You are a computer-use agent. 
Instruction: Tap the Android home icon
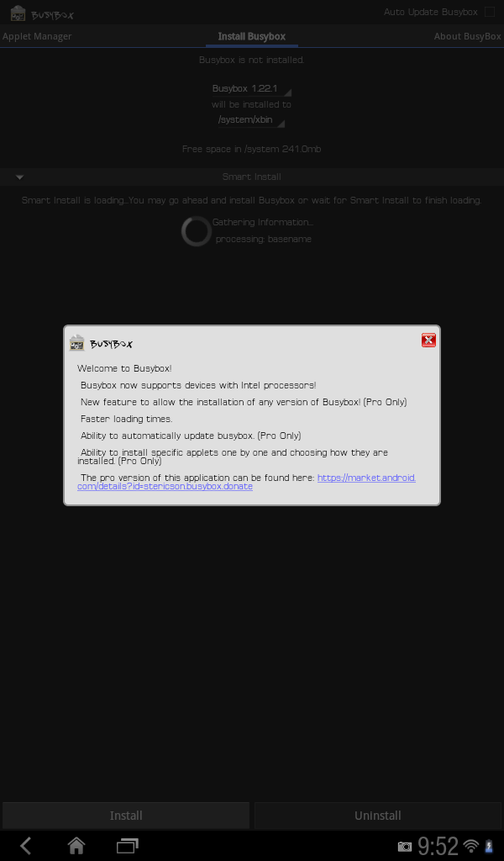(x=76, y=846)
